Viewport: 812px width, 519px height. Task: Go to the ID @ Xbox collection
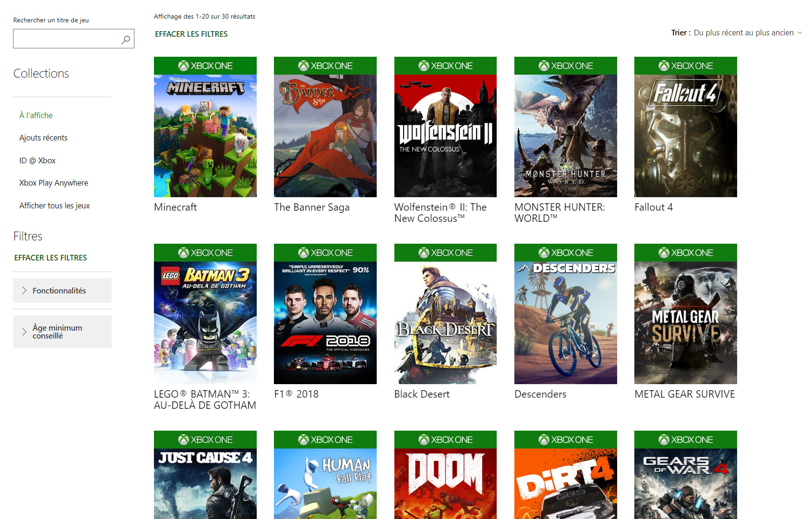[37, 160]
